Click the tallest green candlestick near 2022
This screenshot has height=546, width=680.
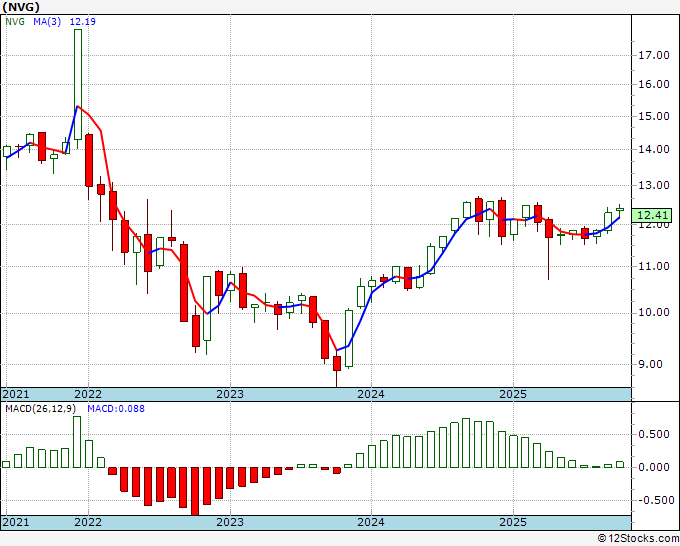pyautogui.click(x=78, y=85)
